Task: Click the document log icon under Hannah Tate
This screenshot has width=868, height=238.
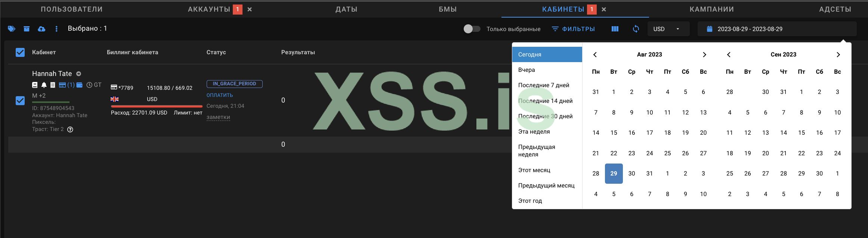Action: (35, 85)
